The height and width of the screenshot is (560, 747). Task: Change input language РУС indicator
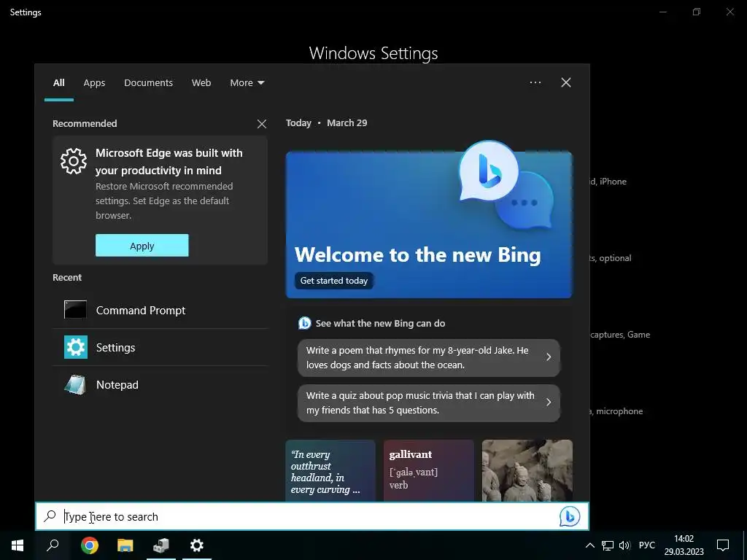(646, 545)
